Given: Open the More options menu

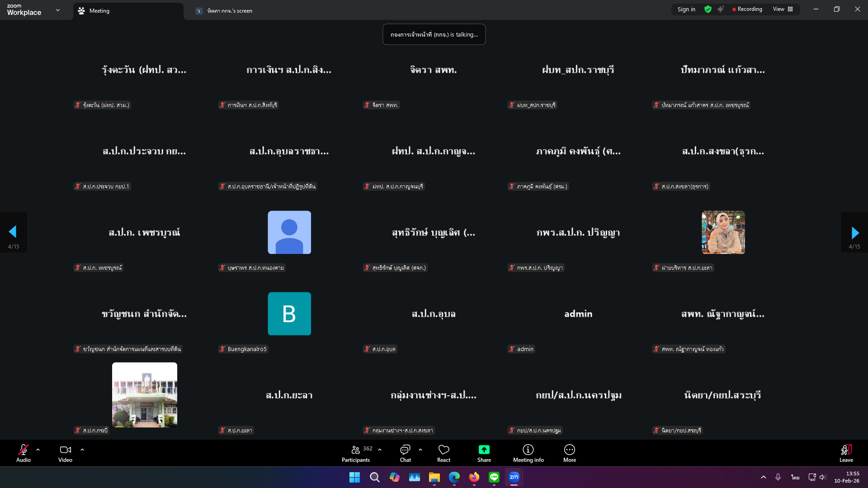Looking at the screenshot, I should coord(569,450).
